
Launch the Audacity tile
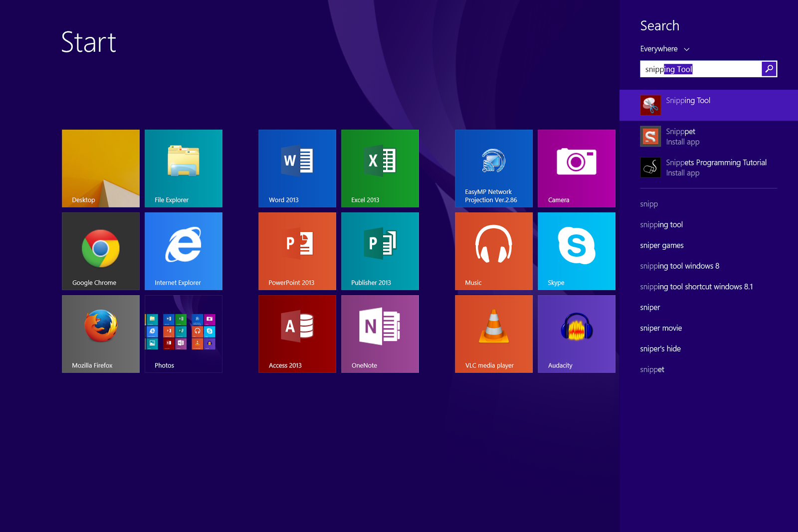click(577, 334)
